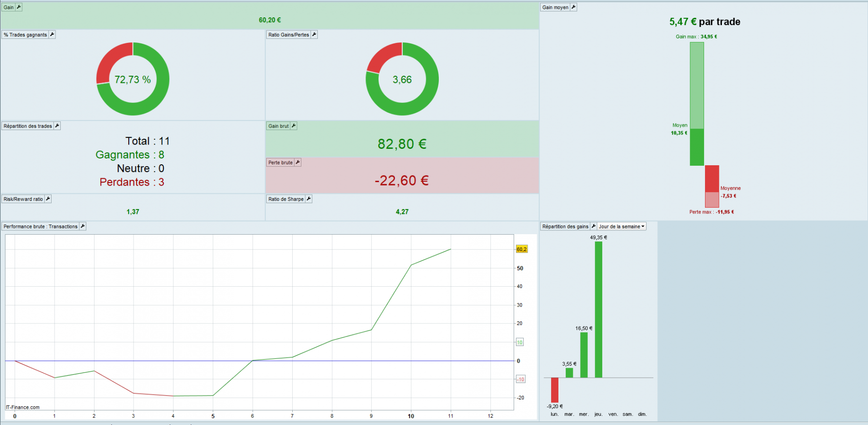Click the green 10 axis marker
This screenshot has width=868, height=425.
click(520, 342)
